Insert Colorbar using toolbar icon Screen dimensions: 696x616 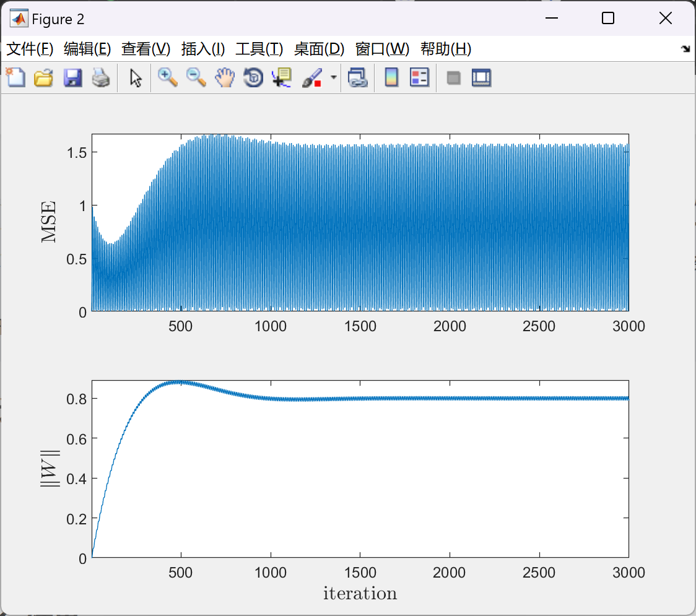[391, 77]
